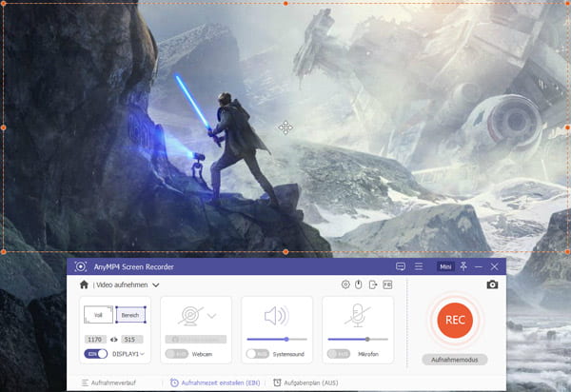Click the crossed-out webcam icon

coord(190,315)
